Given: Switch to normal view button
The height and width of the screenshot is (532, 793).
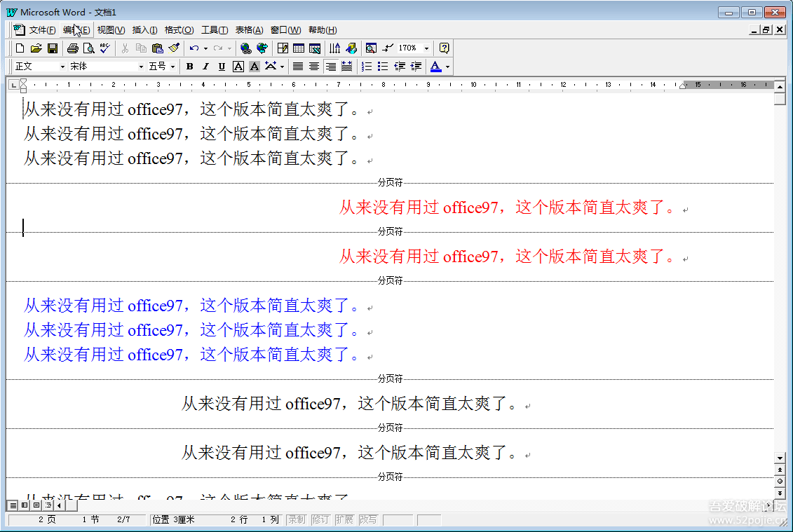Looking at the screenshot, I should pos(13,505).
